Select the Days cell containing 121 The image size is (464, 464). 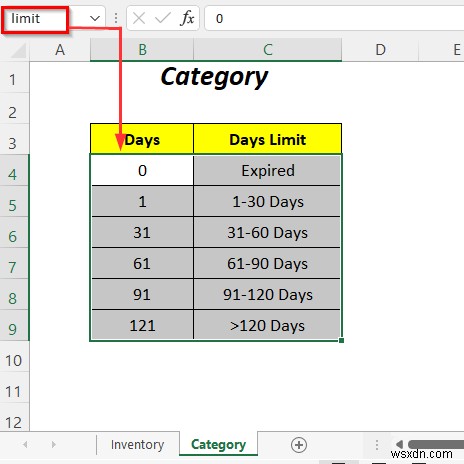142,325
